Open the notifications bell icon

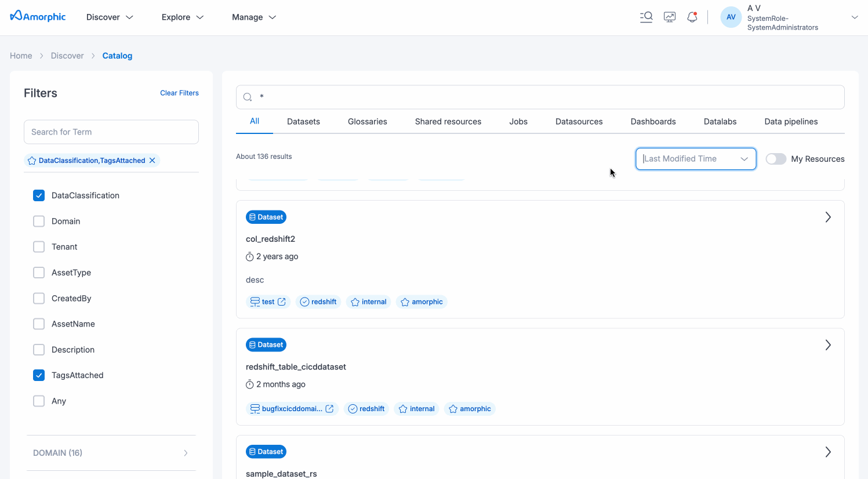(692, 17)
